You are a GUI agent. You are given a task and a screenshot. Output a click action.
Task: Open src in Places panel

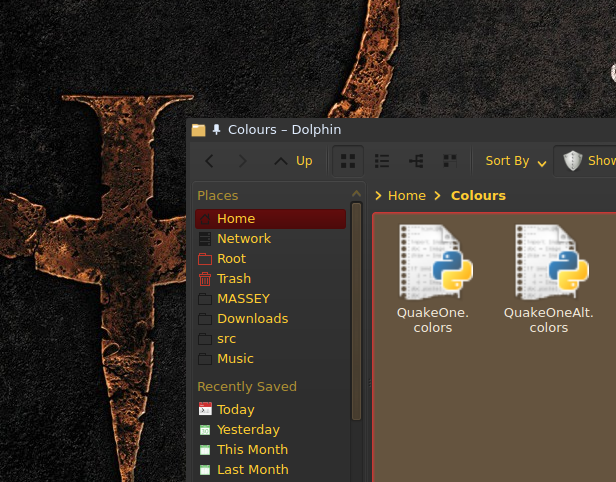point(270,339)
